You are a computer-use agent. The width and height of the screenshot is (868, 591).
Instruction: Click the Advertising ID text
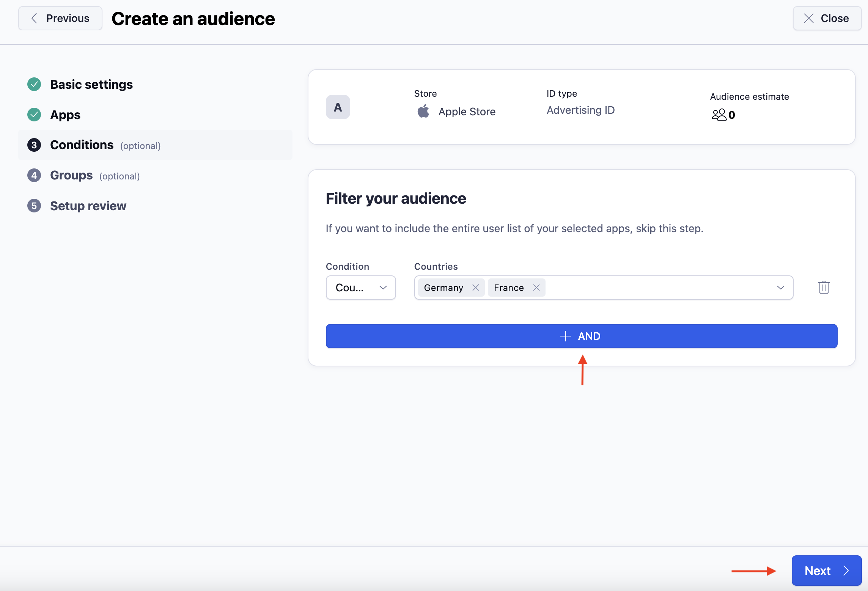click(x=580, y=110)
